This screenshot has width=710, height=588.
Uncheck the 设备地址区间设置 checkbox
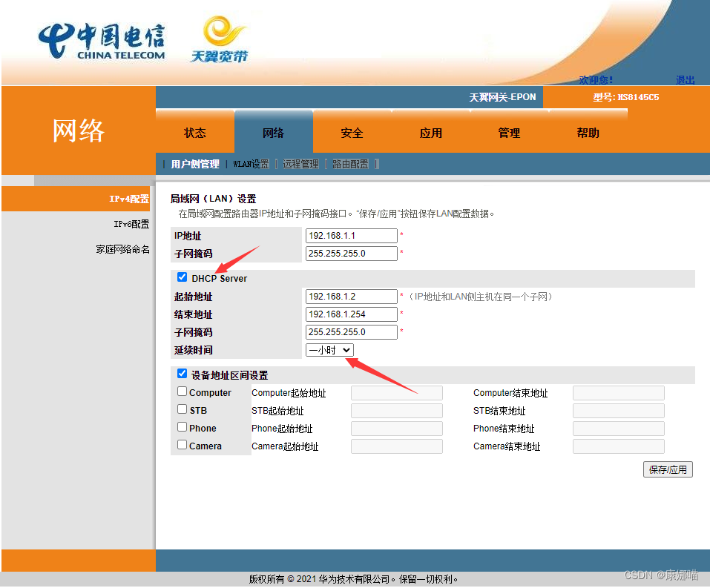182,374
